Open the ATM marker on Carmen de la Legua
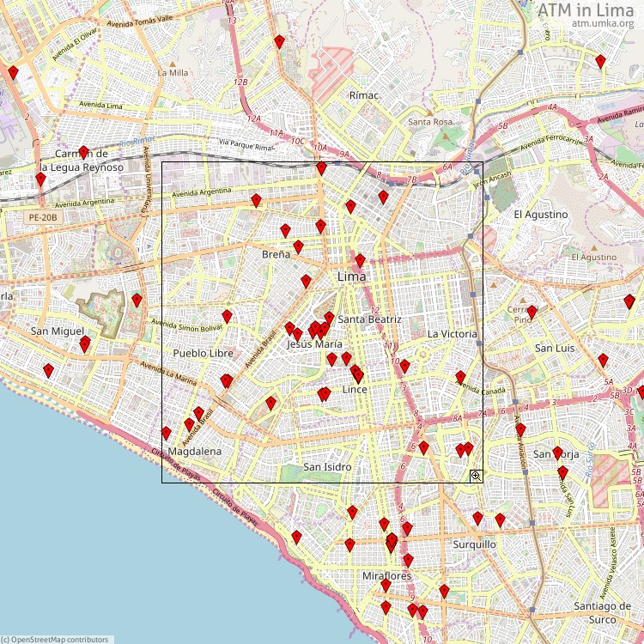The width and height of the screenshot is (644, 644). point(83,151)
